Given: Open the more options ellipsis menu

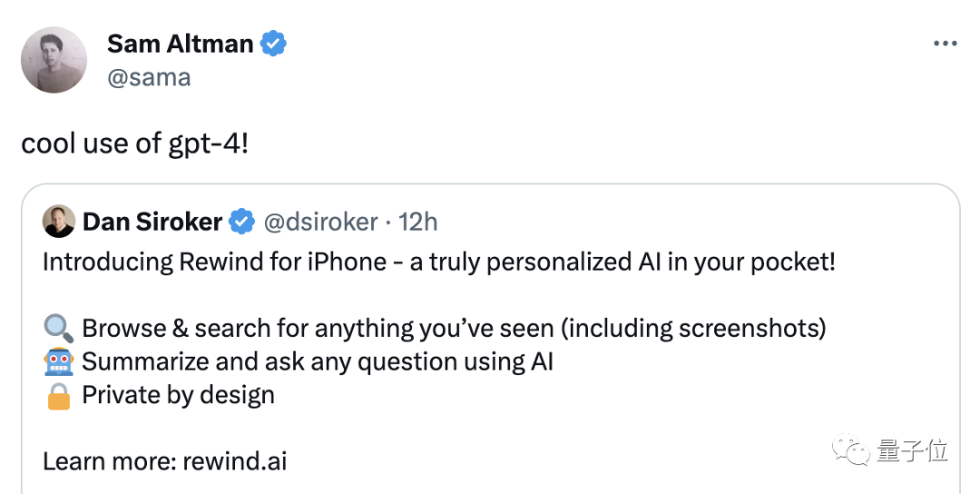Looking at the screenshot, I should coord(946,44).
